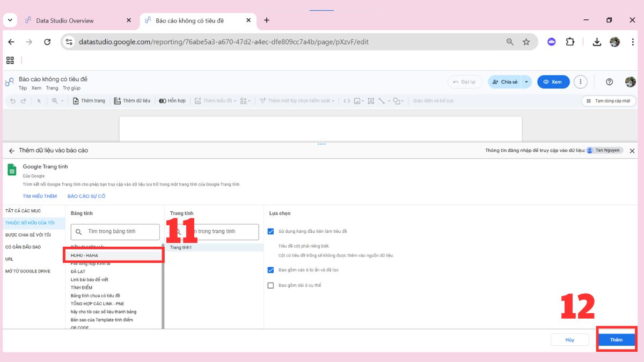Screen dimensions: 644x362
Task: Click BÁO CÁO SỰ CỐ link
Action: 86,196
